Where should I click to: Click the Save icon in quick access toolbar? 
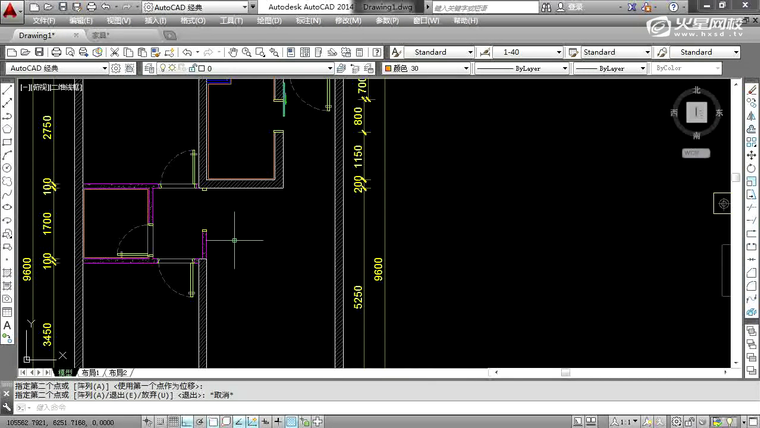point(63,6)
